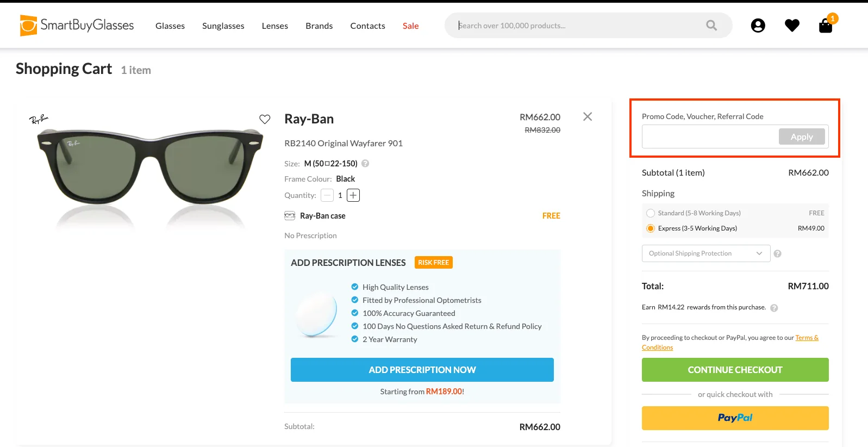The width and height of the screenshot is (868, 447).
Task: Open the Lenses menu
Action: point(275,26)
